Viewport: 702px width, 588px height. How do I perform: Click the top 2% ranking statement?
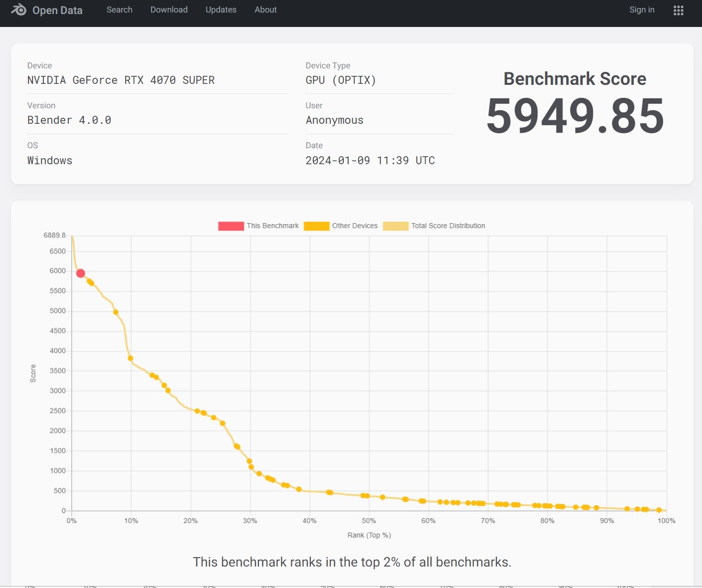pyautogui.click(x=352, y=562)
